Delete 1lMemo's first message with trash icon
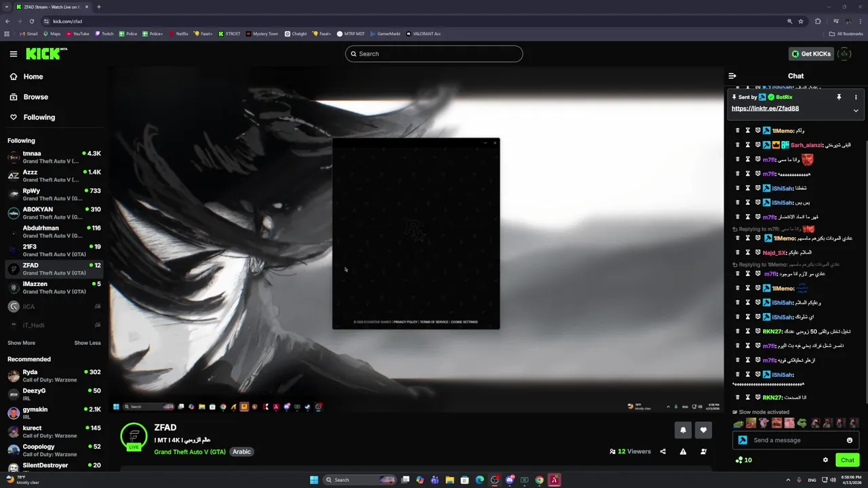 pyautogui.click(x=738, y=130)
